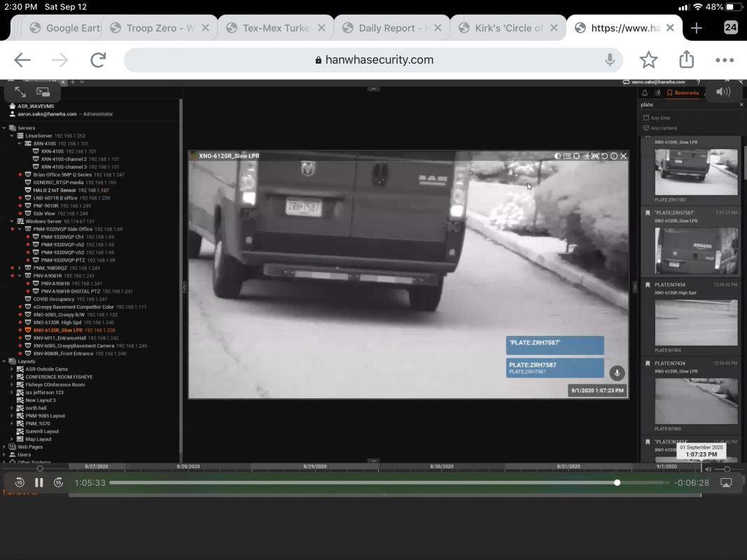The width and height of the screenshot is (747, 560).
Task: Open the browser share menu
Action: [687, 59]
